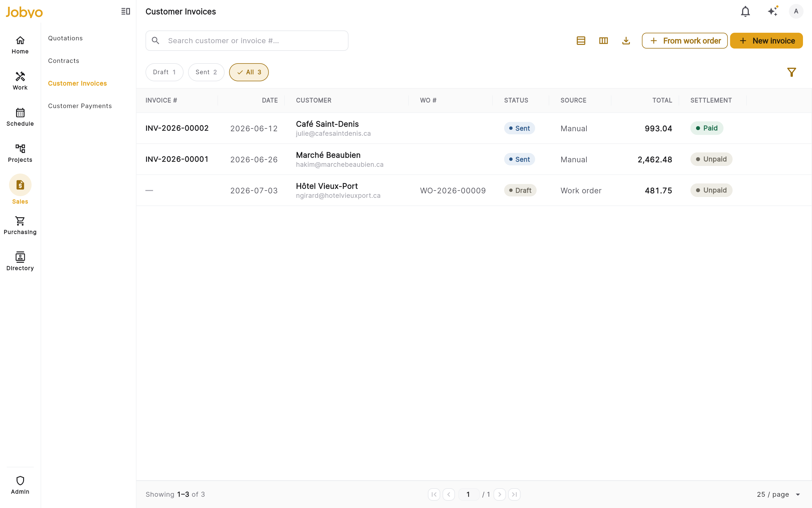Filter invoices by Sent status chip
The image size is (812, 508).
tap(206, 72)
